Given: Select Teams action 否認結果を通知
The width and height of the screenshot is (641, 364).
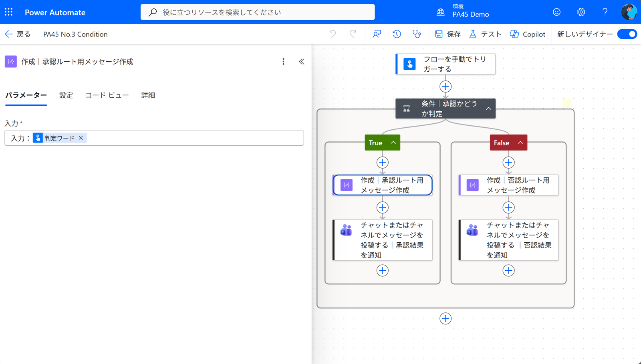Looking at the screenshot, I should [x=509, y=240].
